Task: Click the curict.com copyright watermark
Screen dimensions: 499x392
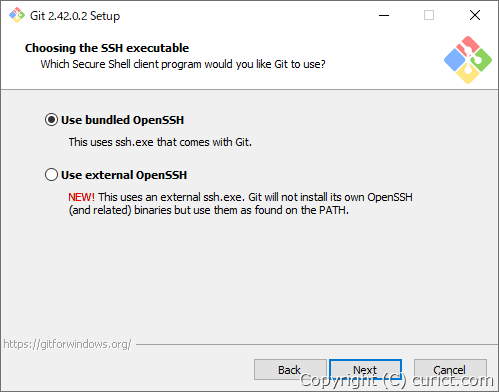Action: [396, 380]
